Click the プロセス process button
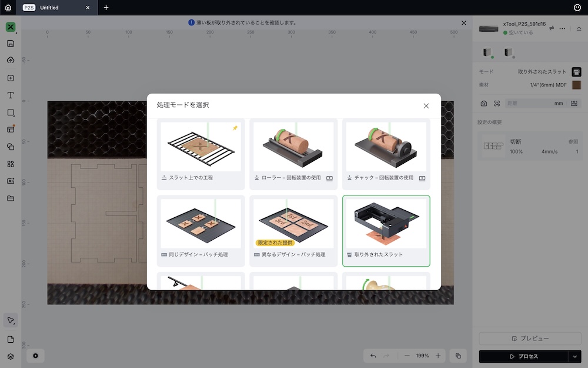Image resolution: width=588 pixels, height=368 pixels. coord(525,356)
